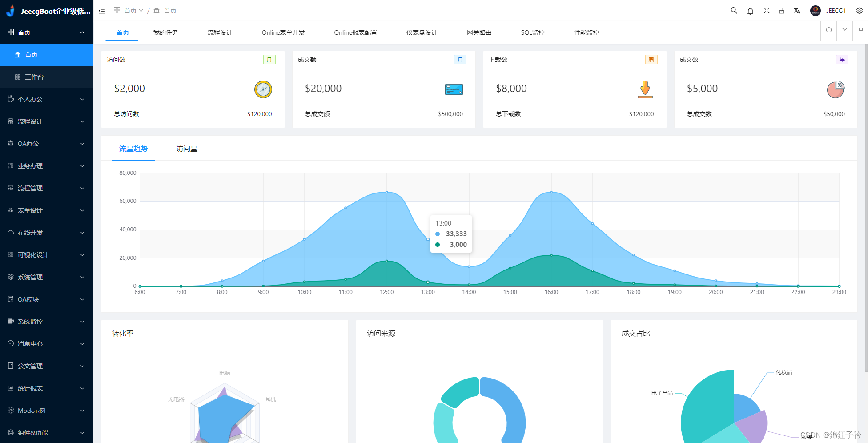Switch to Online报表配置 tab

pos(356,32)
